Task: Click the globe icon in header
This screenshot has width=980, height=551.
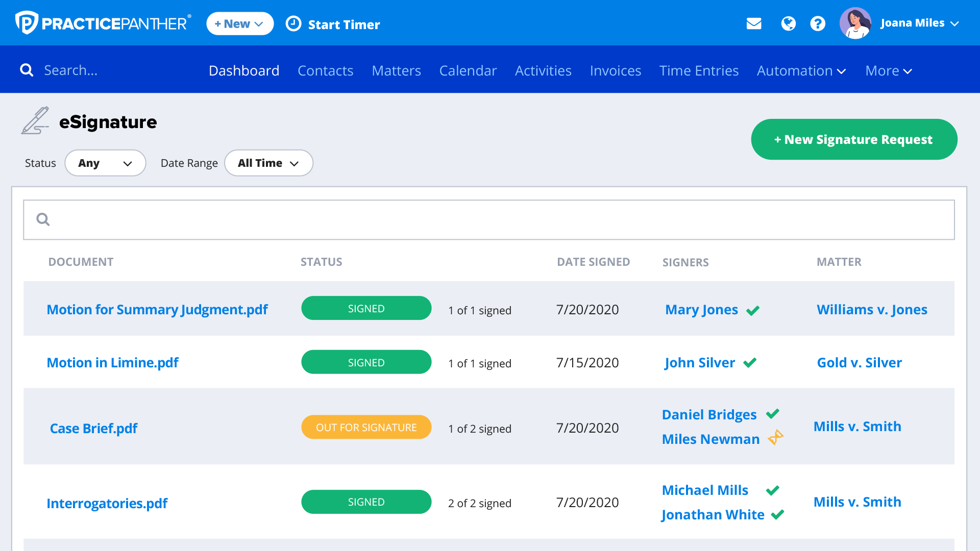Action: click(788, 23)
